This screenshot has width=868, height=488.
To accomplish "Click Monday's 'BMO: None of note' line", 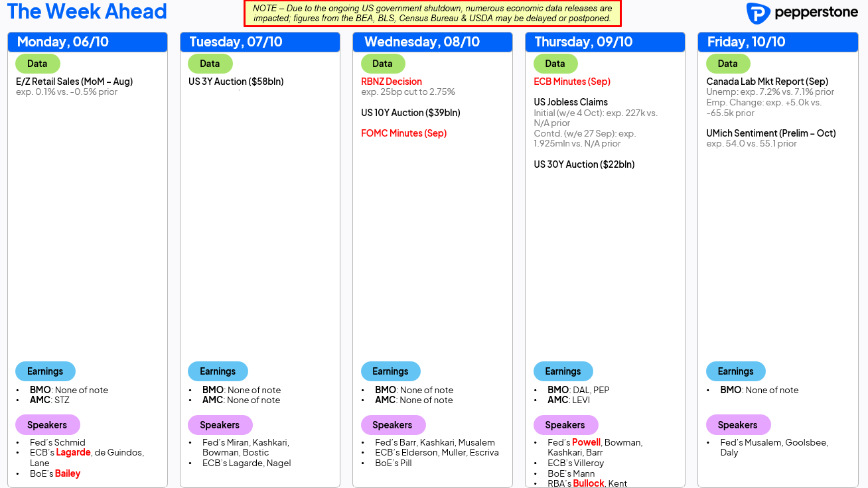I will point(69,391).
